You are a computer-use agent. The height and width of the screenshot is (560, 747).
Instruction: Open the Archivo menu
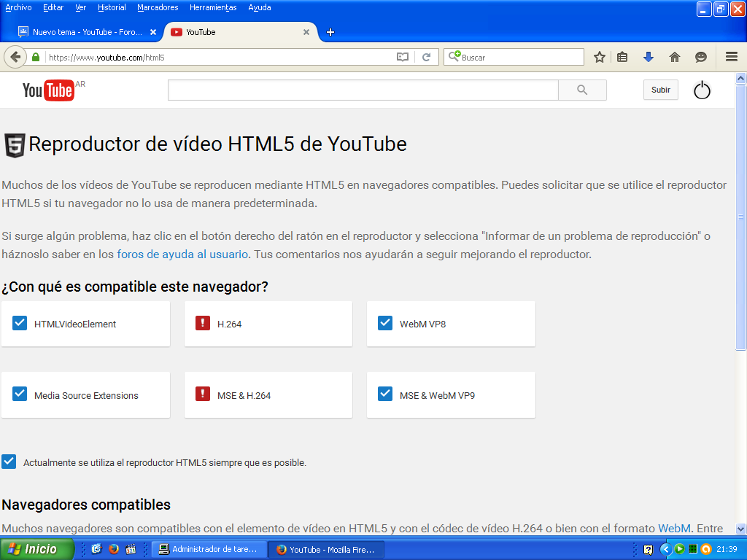point(18,7)
